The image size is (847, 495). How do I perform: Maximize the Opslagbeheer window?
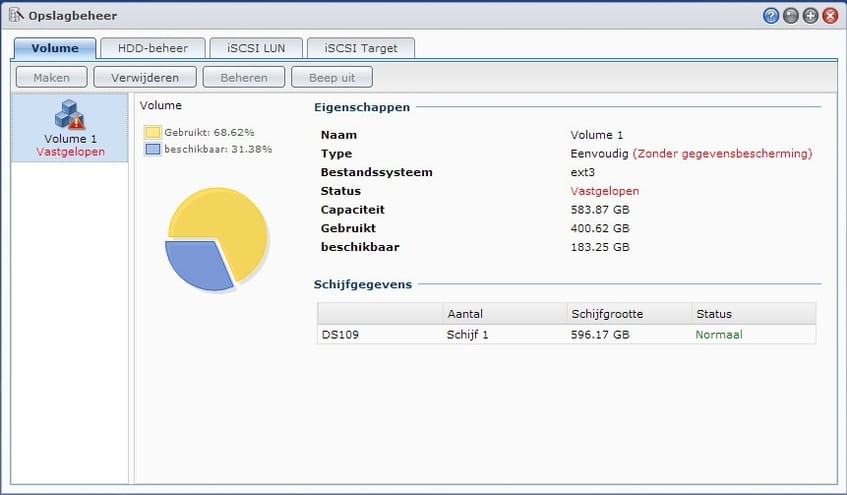tap(810, 16)
